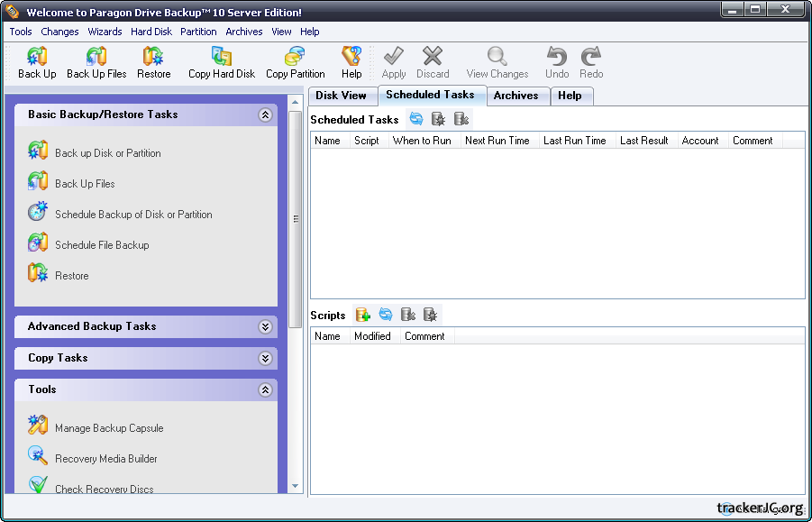Screen dimensions: 812x522
Task: Collapse the Basic Backup/Restore Tasks panel
Action: (x=265, y=115)
